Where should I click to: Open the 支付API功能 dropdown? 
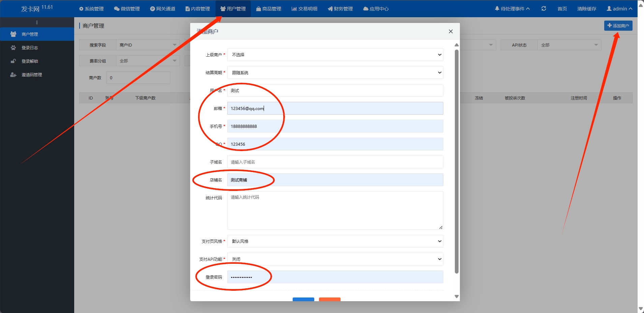point(335,259)
